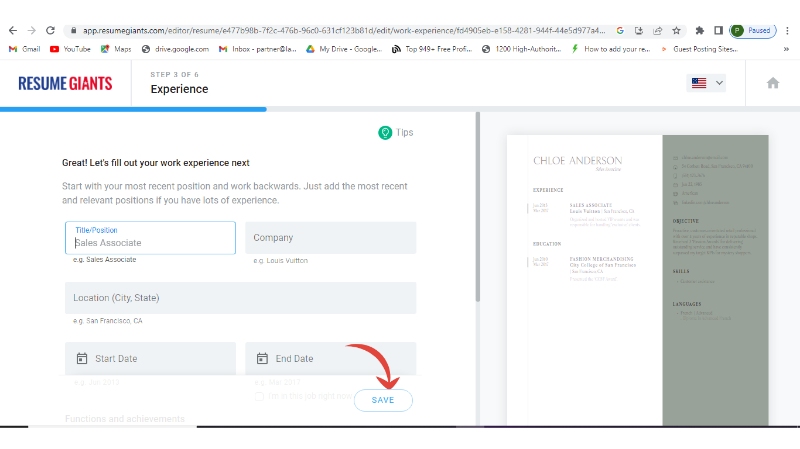Image resolution: width=800 pixels, height=449 pixels.
Task: Click the Tips lightbulb icon
Action: click(x=384, y=133)
